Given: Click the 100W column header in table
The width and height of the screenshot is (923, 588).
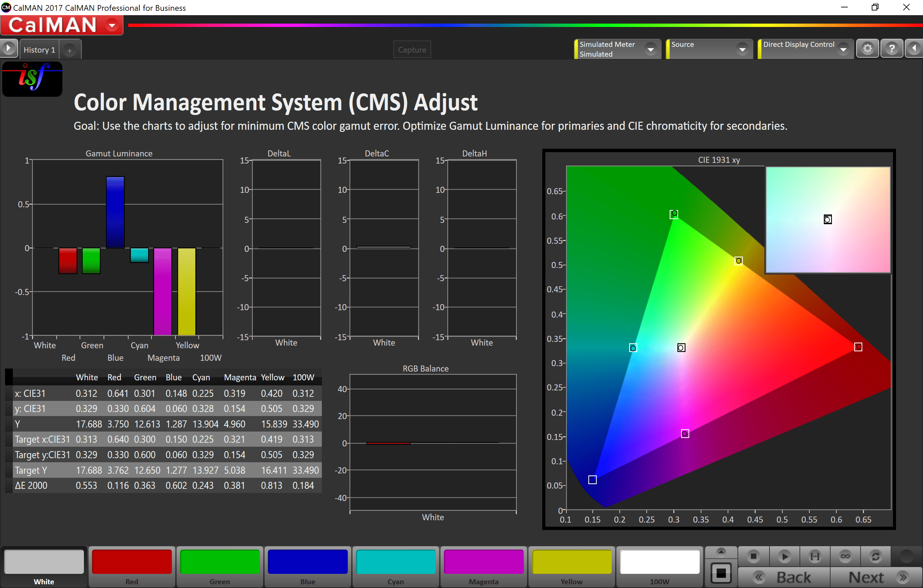Looking at the screenshot, I should pyautogui.click(x=303, y=377).
